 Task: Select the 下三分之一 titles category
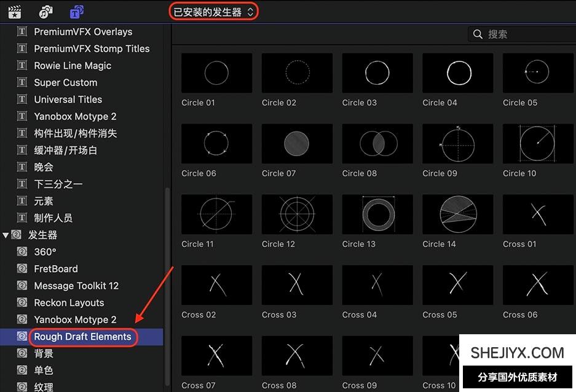(x=58, y=184)
